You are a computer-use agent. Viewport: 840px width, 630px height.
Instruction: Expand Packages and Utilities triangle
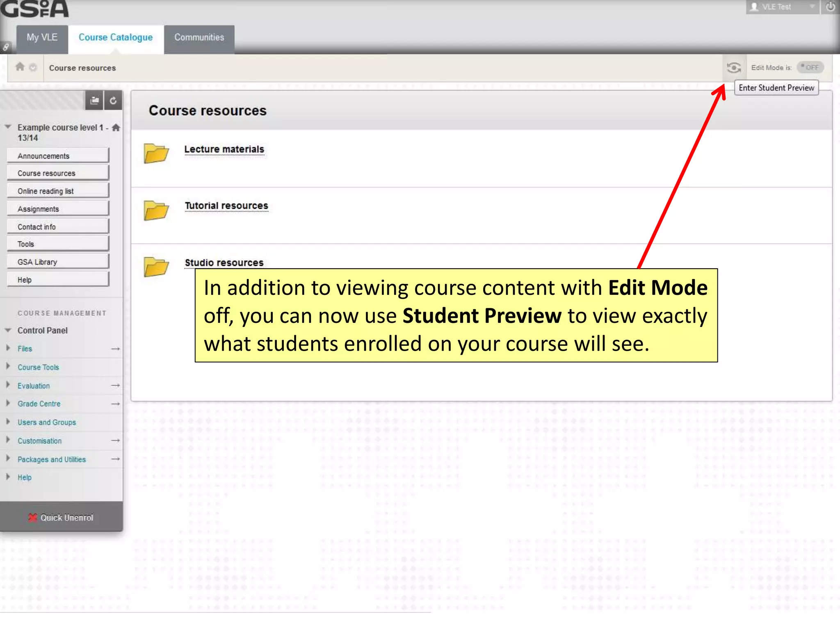(8, 458)
